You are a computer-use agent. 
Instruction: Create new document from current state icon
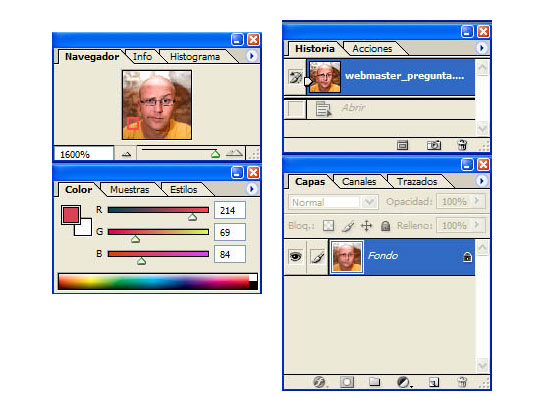click(402, 145)
